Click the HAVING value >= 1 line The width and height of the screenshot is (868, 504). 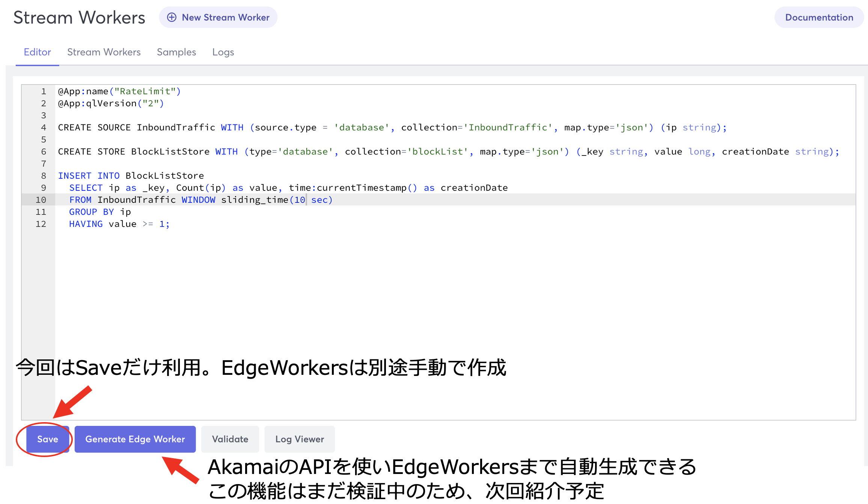[x=119, y=224]
